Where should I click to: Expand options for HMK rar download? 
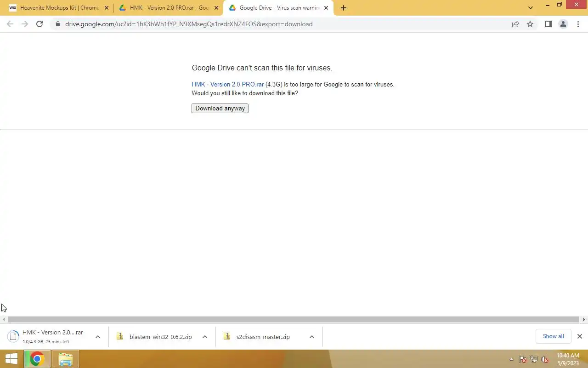[x=98, y=337]
